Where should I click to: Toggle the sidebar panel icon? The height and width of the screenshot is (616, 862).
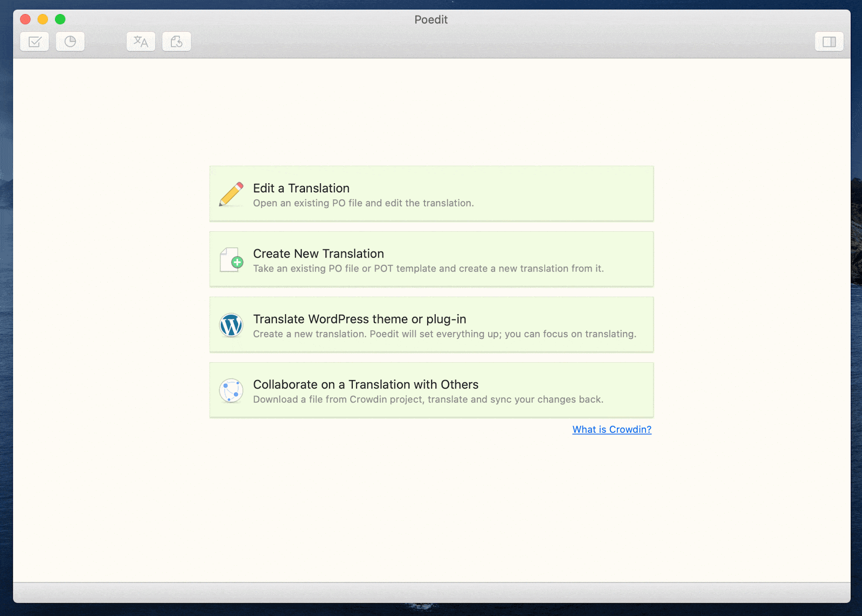[x=829, y=41]
